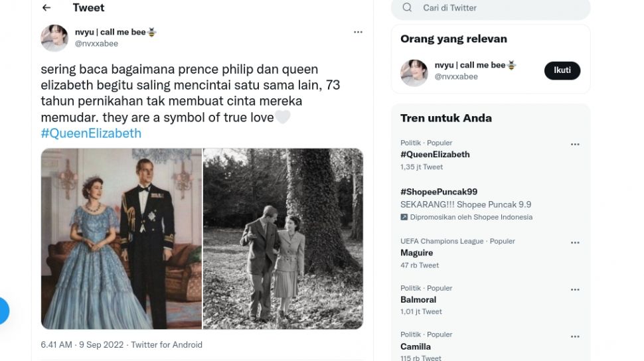Screen dimensions: 644x361
Task: Click the tweet author's profile avatar
Action: point(54,38)
